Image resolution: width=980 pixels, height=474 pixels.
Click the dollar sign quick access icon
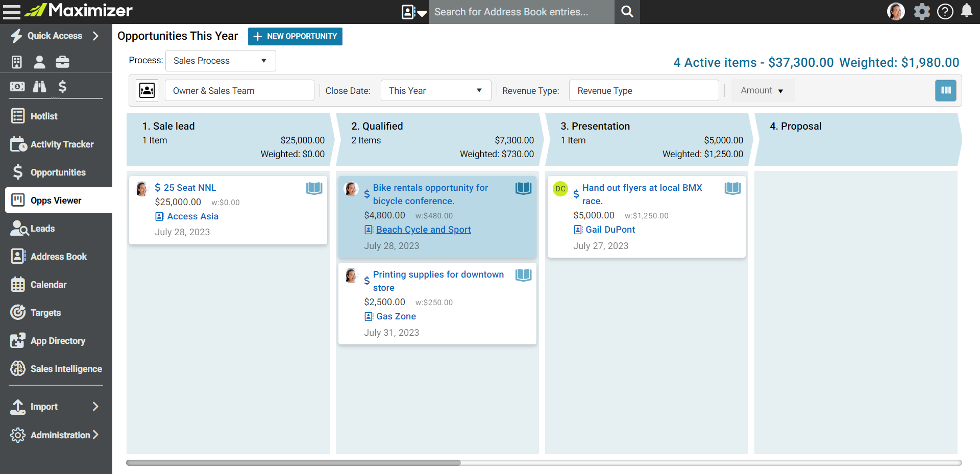click(62, 87)
